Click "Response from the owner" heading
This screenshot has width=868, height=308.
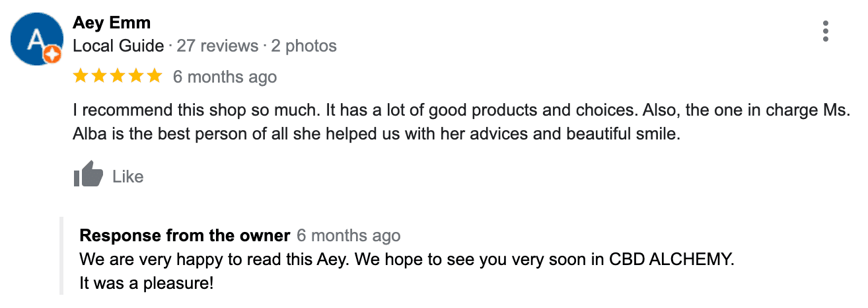[184, 235]
